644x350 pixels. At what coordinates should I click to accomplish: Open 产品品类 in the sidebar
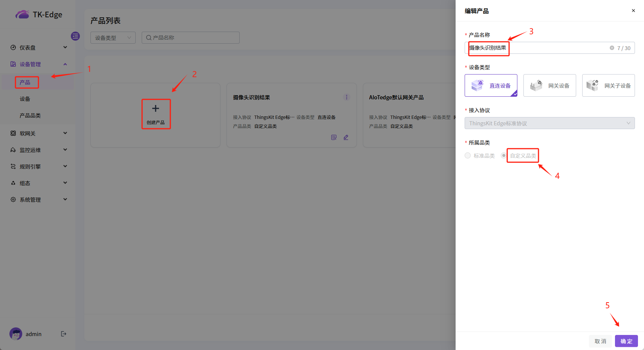[x=30, y=116]
